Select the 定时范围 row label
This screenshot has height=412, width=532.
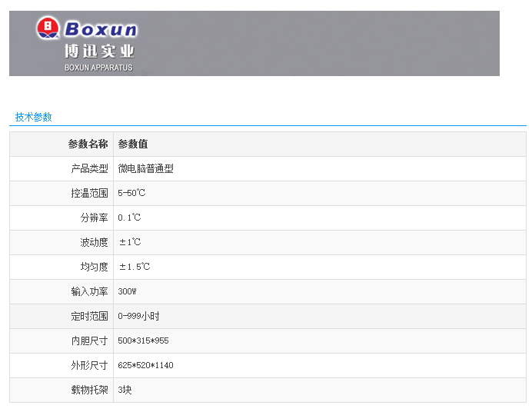(89, 316)
